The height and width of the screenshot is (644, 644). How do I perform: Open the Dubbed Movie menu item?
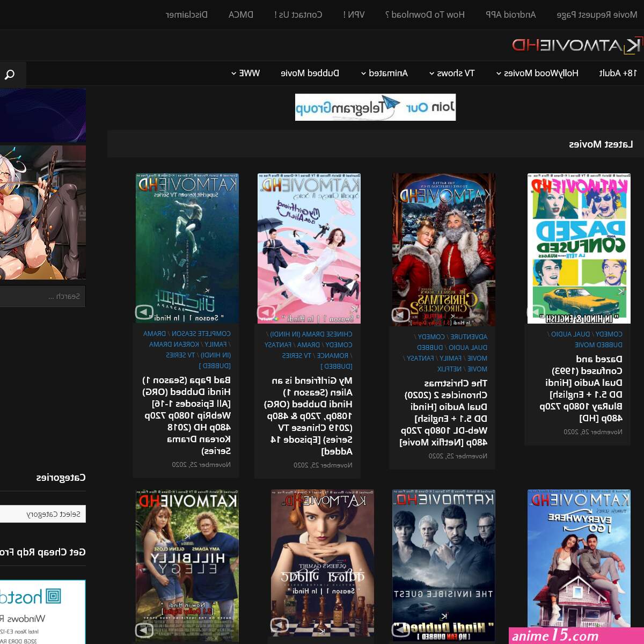(310, 73)
